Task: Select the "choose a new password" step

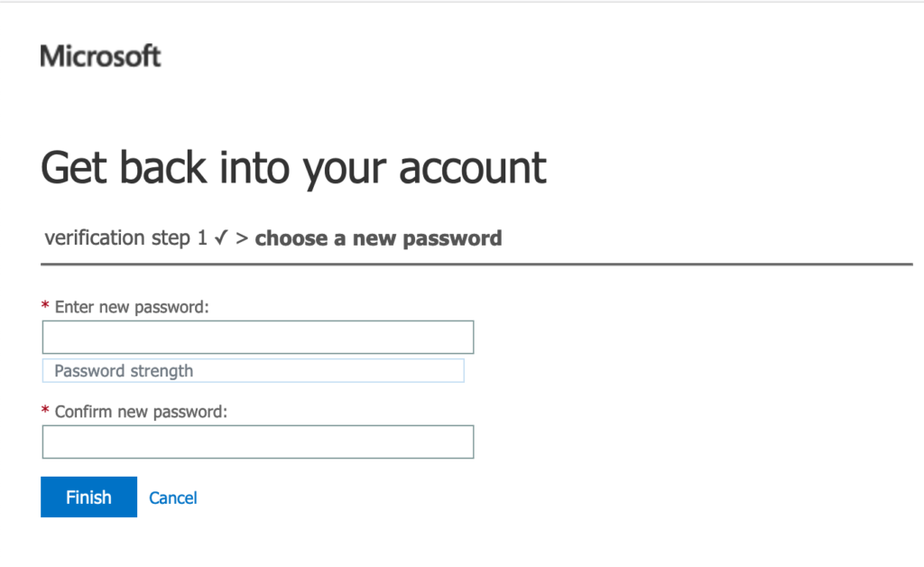Action: pyautogui.click(x=378, y=238)
